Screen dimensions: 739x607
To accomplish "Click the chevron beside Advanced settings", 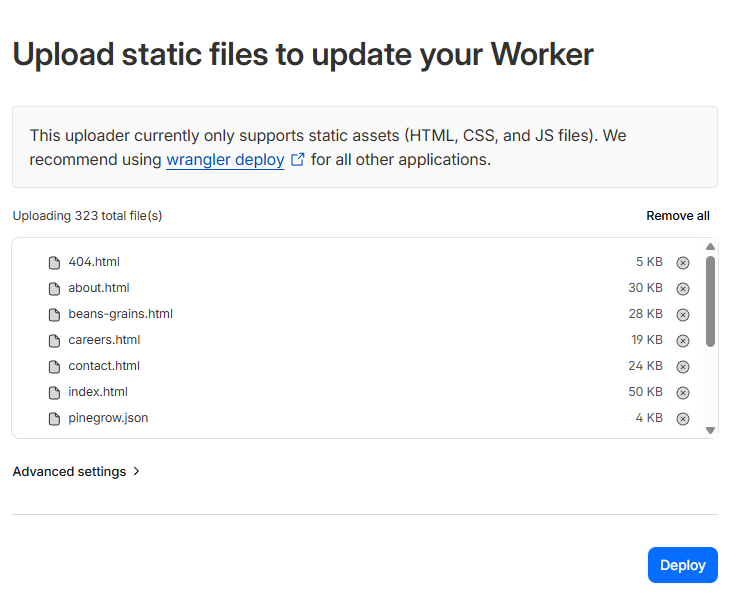I will (x=136, y=471).
